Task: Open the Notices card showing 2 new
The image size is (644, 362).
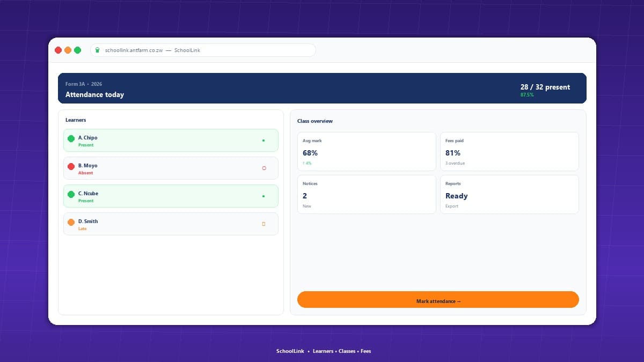Action: pos(367,195)
